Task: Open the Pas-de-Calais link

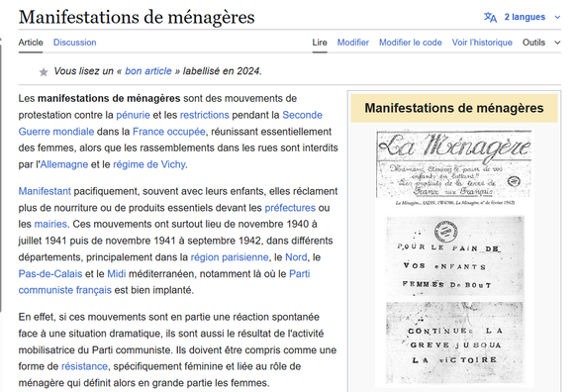Action: pos(50,273)
